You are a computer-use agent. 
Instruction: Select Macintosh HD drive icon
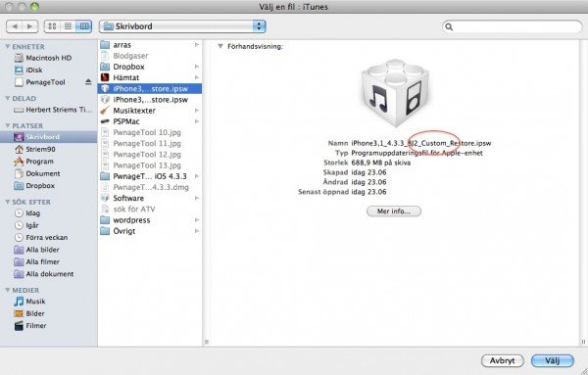click(x=19, y=58)
